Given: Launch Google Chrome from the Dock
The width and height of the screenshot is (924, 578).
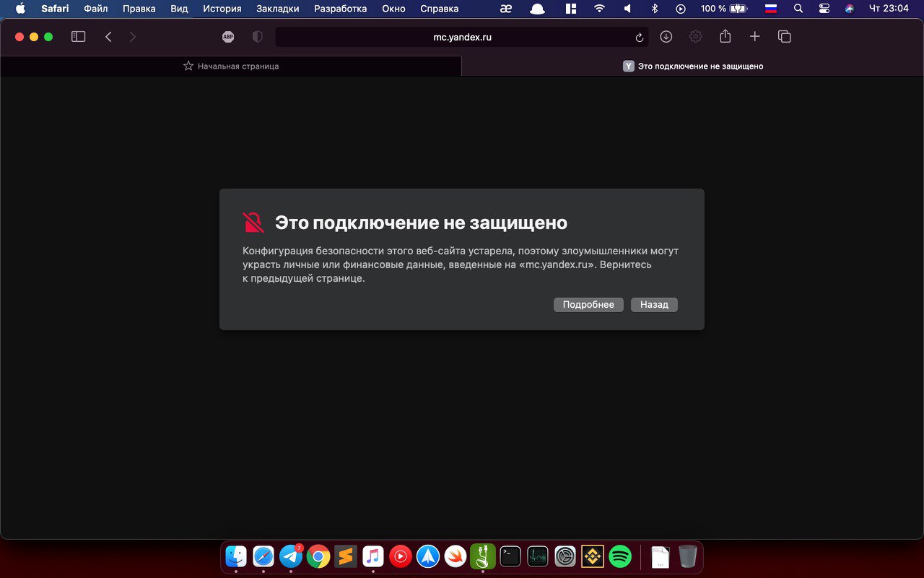Looking at the screenshot, I should pos(318,556).
